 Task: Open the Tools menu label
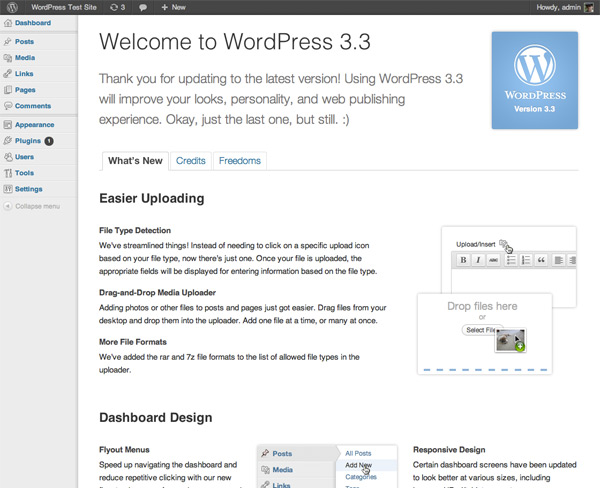click(x=24, y=173)
